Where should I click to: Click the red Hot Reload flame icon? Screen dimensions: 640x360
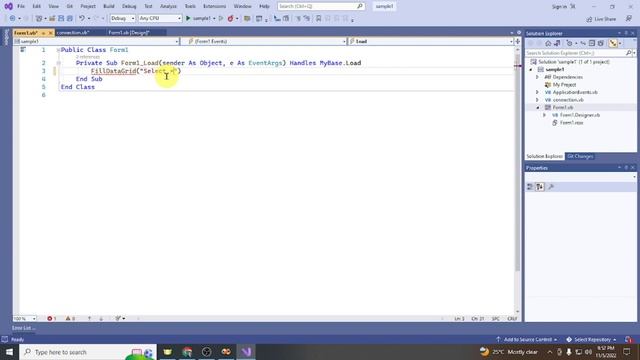(x=231, y=18)
